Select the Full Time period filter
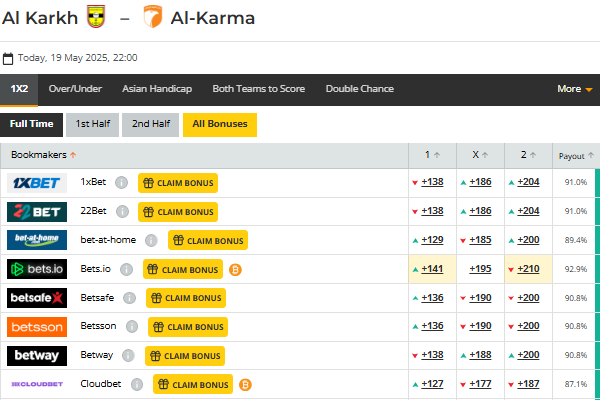This screenshot has height=400, width=600. coord(31,124)
